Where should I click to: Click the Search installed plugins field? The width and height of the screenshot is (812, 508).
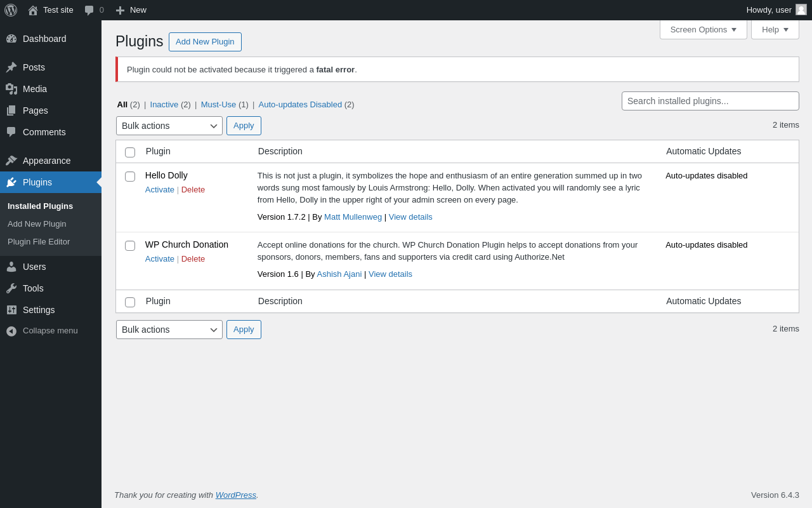pos(710,101)
